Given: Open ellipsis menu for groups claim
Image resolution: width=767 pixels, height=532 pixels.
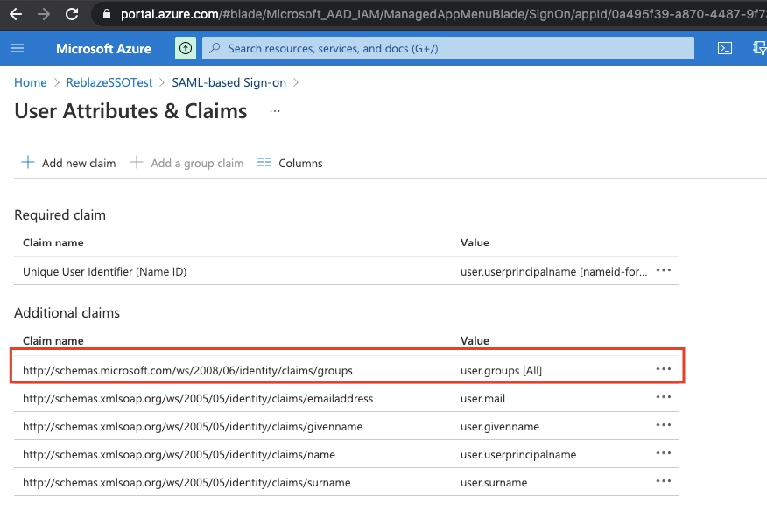Looking at the screenshot, I should [x=663, y=369].
